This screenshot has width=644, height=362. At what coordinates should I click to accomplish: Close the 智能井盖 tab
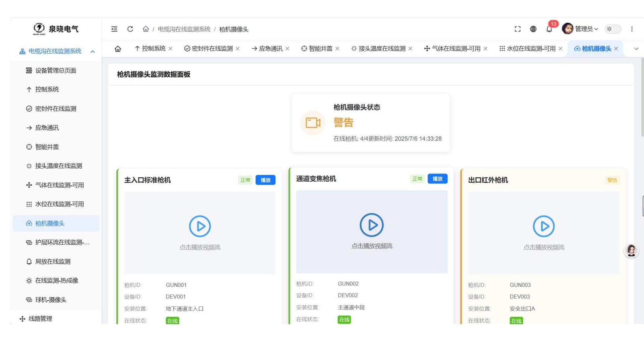click(x=337, y=49)
